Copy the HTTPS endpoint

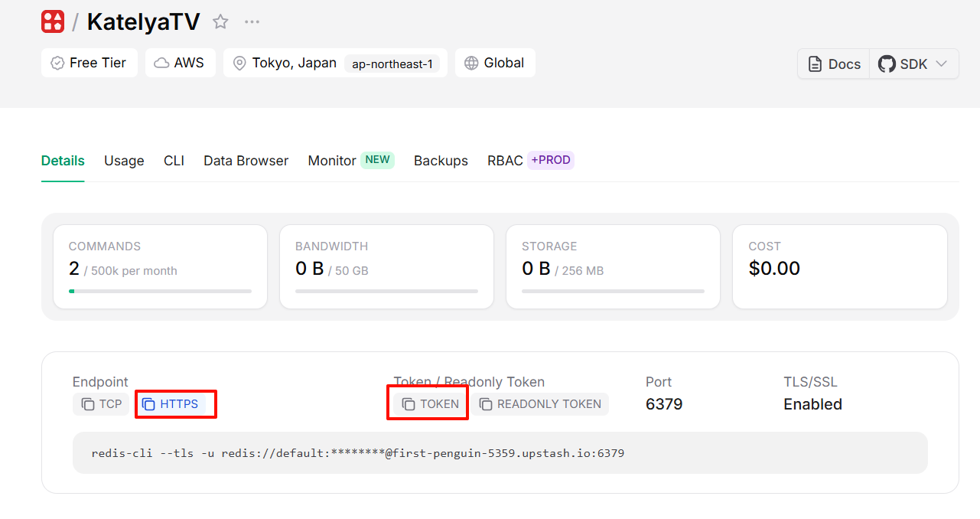[x=171, y=404]
